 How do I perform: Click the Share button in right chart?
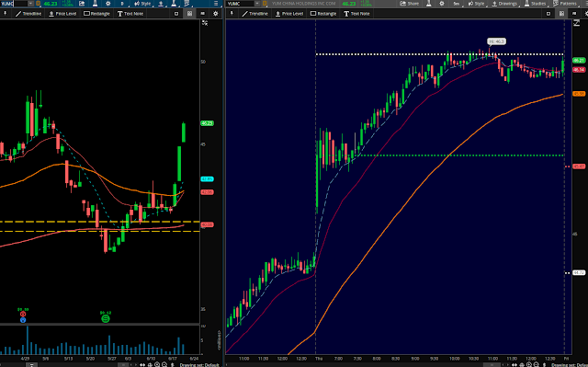(410, 4)
